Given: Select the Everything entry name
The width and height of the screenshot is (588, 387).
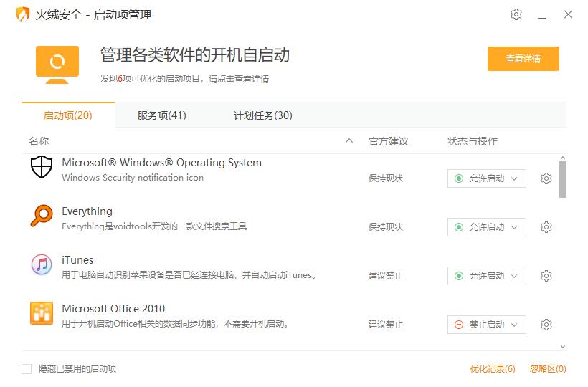Looking at the screenshot, I should 87,211.
